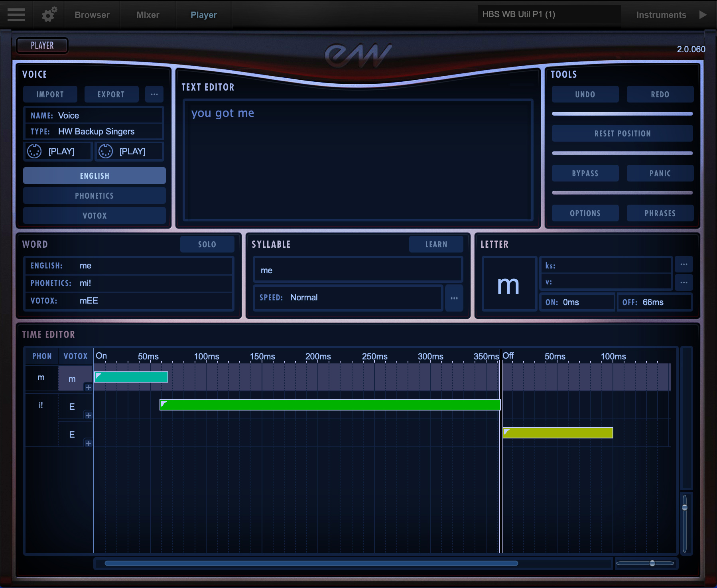Enable Phonetics input mode
The width and height of the screenshot is (717, 588).
pyautogui.click(x=94, y=195)
